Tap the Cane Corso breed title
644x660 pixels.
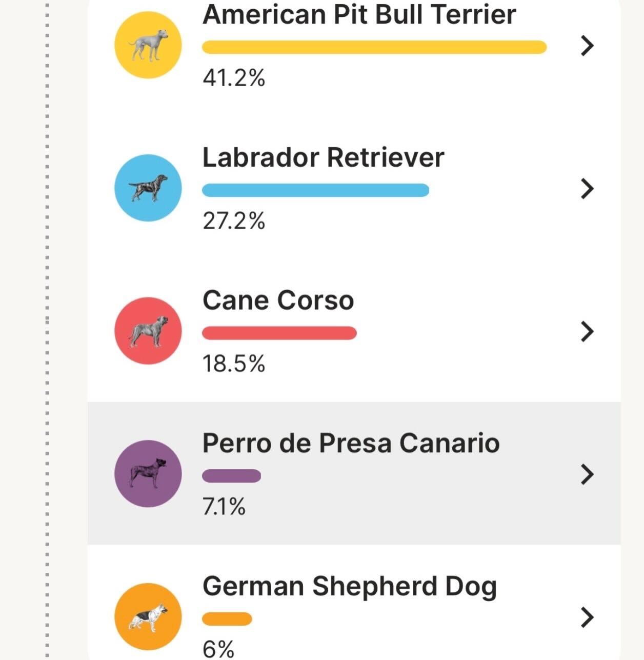pyautogui.click(x=278, y=301)
